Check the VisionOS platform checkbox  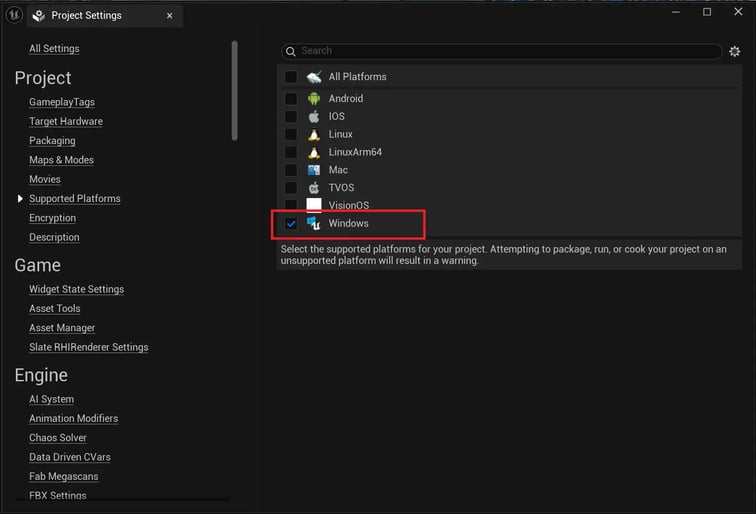pyautogui.click(x=291, y=205)
